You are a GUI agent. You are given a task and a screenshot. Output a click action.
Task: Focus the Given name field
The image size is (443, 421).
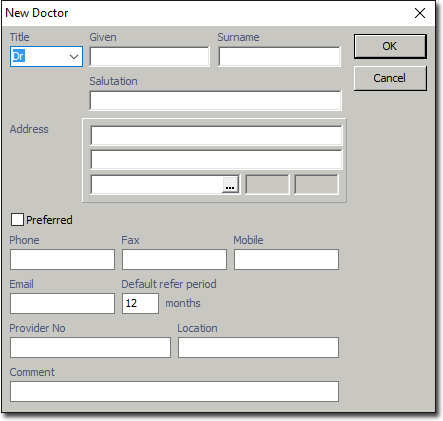click(150, 57)
